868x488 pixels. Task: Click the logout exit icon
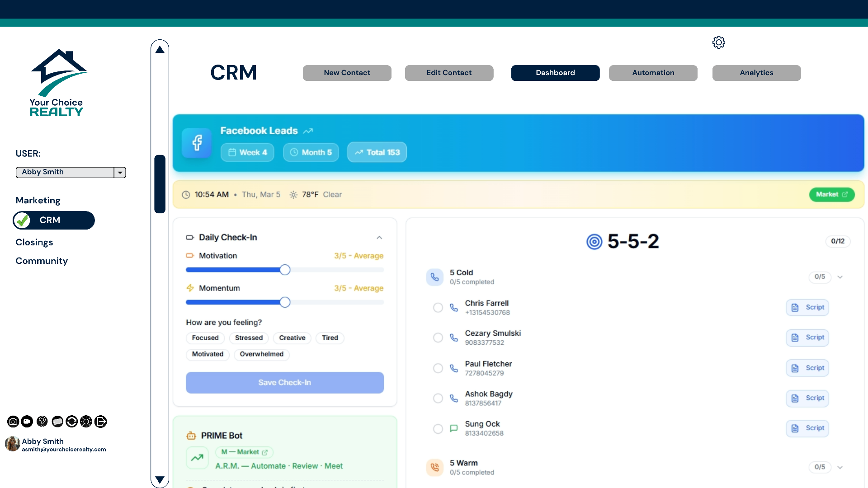(x=101, y=422)
